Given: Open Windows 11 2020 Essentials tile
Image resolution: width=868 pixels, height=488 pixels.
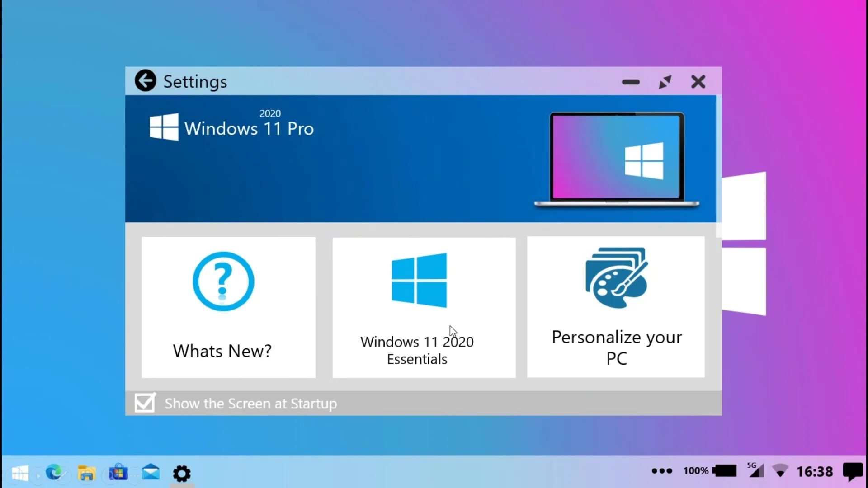Looking at the screenshot, I should [x=424, y=307].
